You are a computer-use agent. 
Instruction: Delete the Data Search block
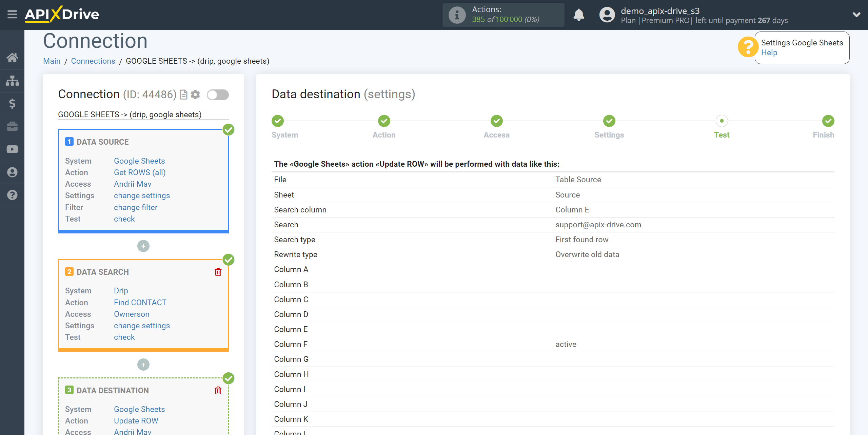click(x=218, y=272)
